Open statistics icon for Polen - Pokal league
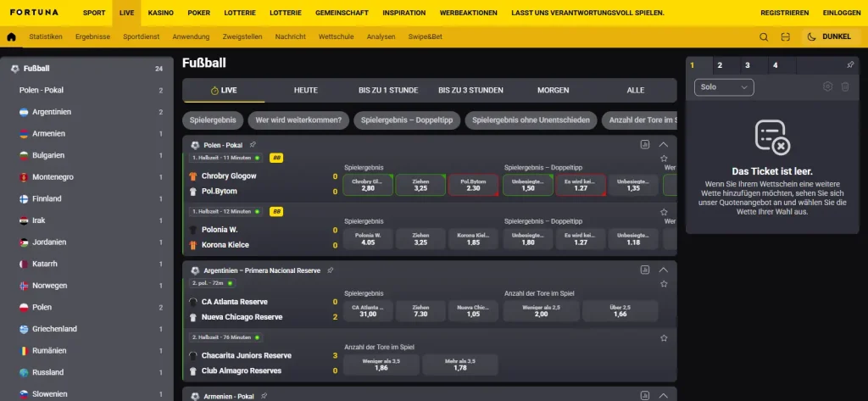 [x=645, y=145]
